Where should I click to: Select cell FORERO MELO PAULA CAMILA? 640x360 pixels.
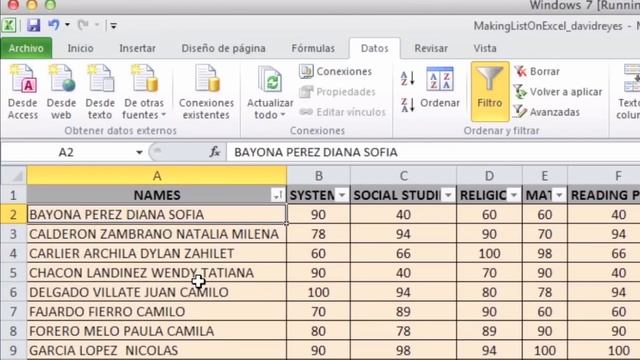click(x=157, y=331)
